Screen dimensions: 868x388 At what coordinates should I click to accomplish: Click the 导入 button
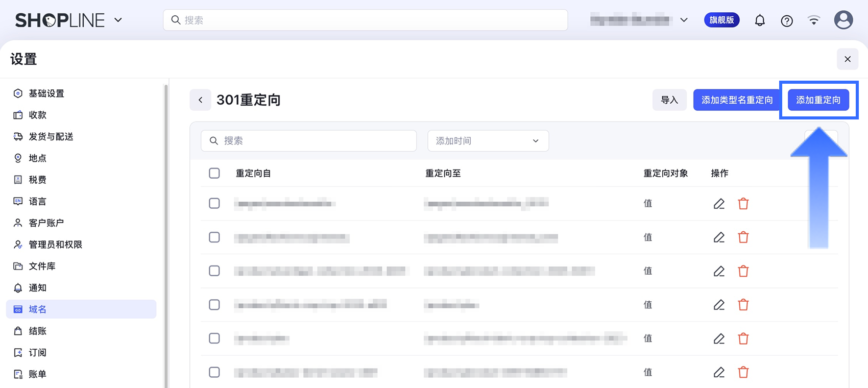[x=669, y=100]
